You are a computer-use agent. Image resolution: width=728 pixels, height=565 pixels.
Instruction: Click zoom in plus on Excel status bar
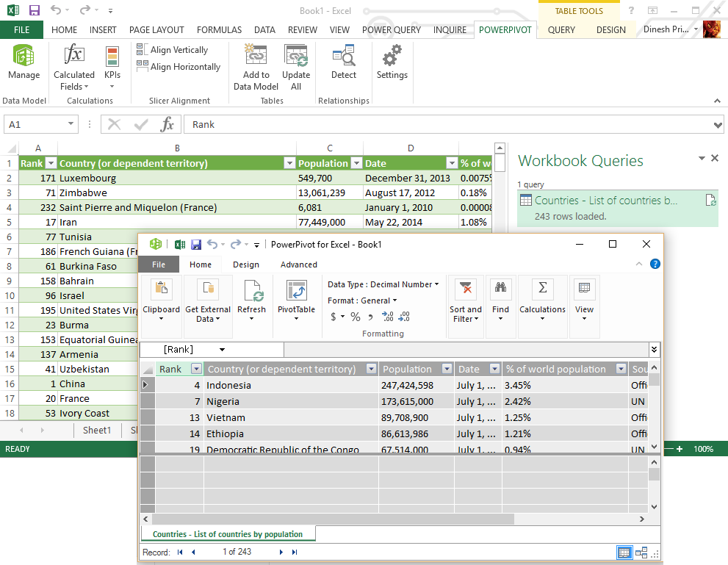pos(680,449)
